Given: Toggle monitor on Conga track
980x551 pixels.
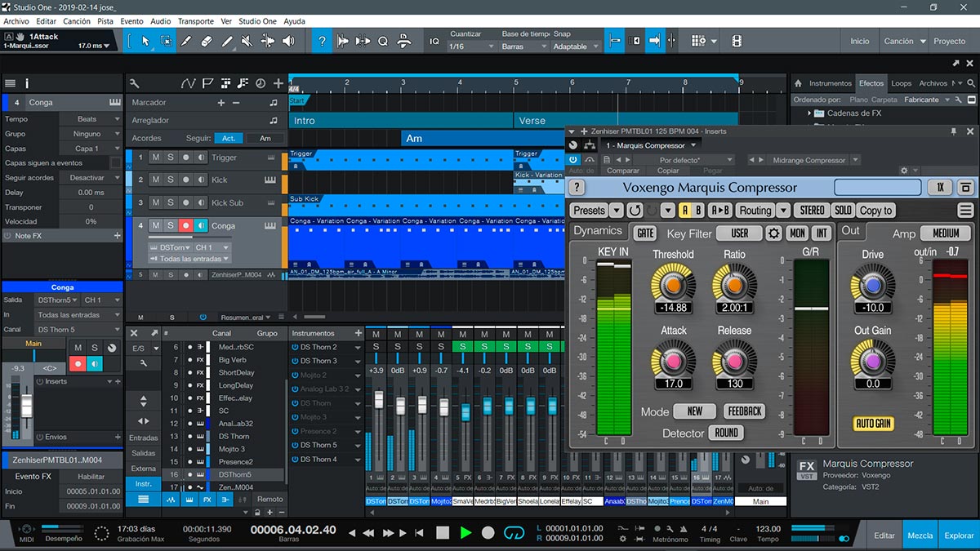Looking at the screenshot, I should pos(200,225).
